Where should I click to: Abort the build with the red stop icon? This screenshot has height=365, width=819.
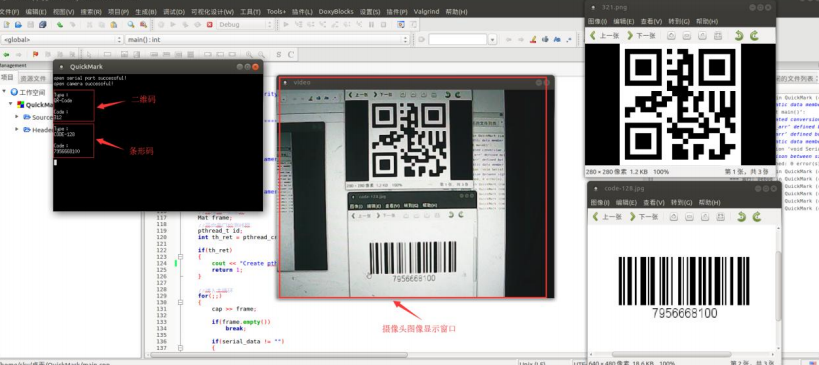[209, 25]
